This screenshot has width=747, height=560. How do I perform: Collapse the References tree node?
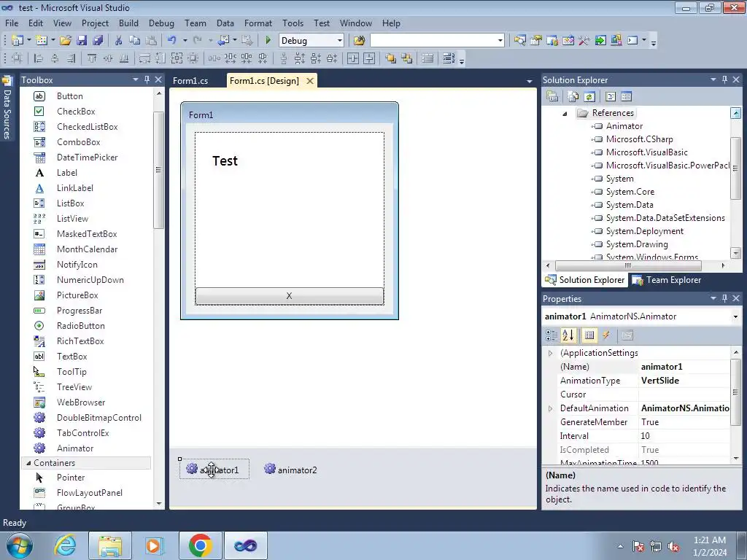pyautogui.click(x=565, y=113)
